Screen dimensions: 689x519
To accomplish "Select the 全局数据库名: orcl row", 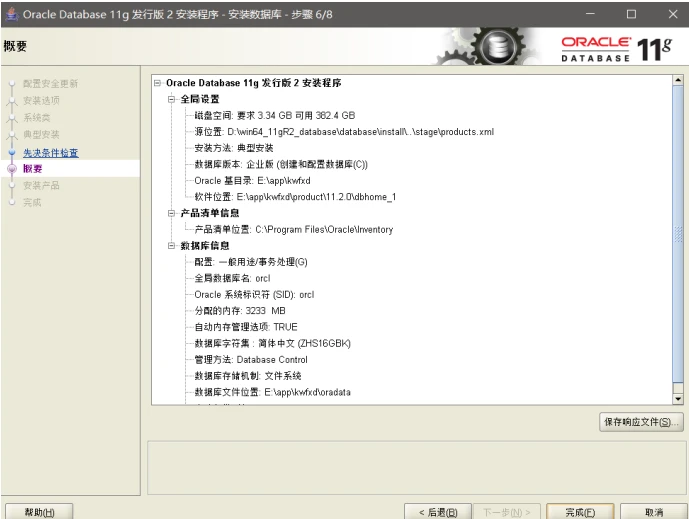I will point(232,278).
